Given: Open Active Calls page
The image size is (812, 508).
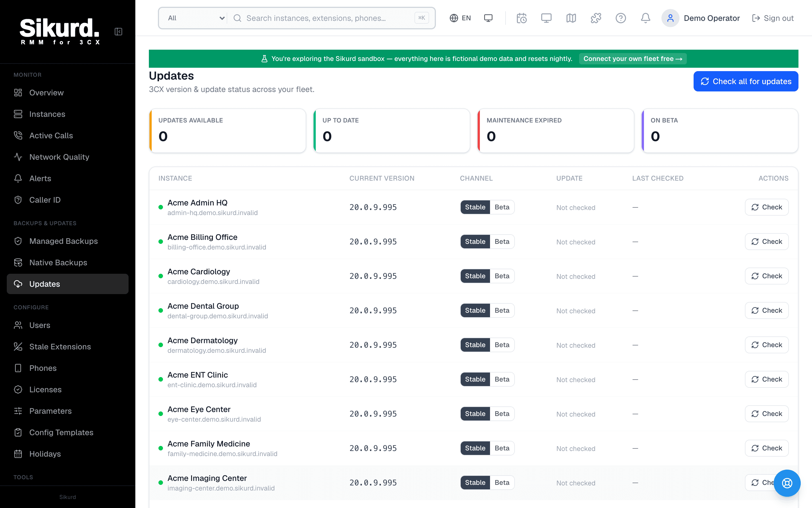Looking at the screenshot, I should (x=67, y=135).
